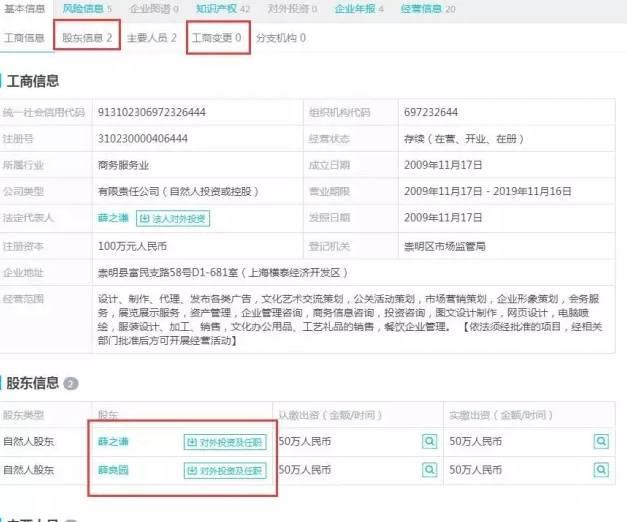This screenshot has width=627, height=522.
Task: Open the 基本信息 tab
Action: pos(24,8)
